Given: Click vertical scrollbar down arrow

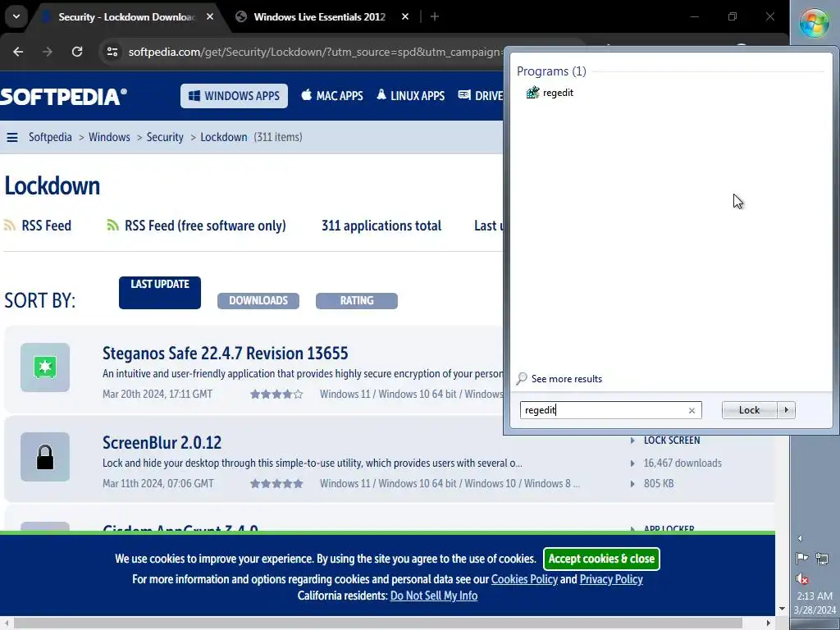Looking at the screenshot, I should (x=782, y=609).
